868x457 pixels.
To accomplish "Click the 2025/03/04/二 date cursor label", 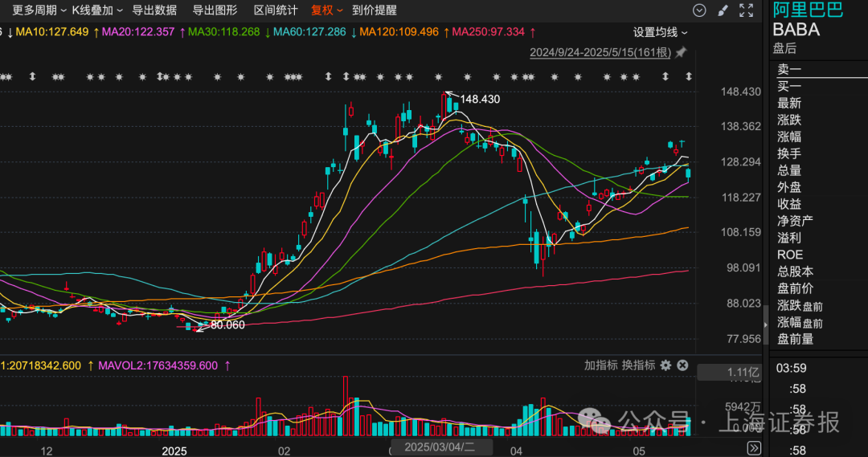I will click(x=440, y=447).
